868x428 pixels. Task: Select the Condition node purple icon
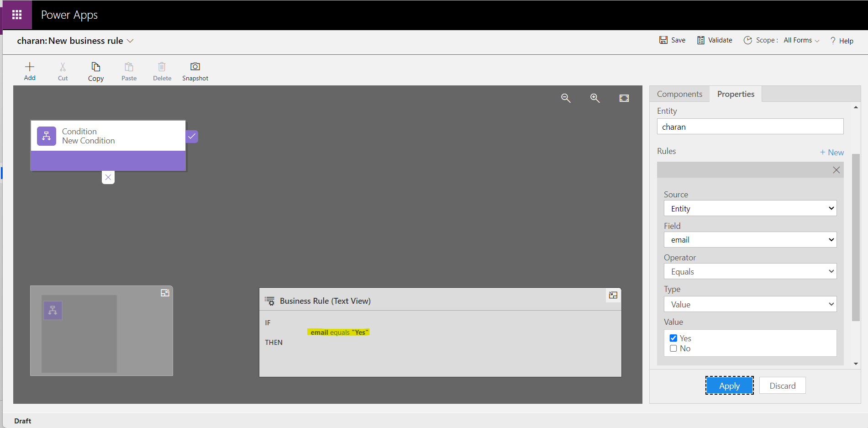coord(47,136)
